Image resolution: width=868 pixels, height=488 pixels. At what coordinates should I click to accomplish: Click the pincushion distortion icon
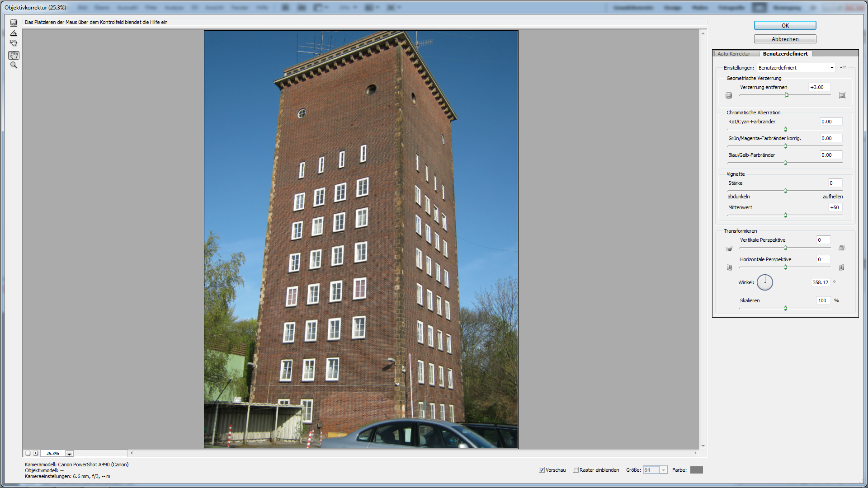842,95
